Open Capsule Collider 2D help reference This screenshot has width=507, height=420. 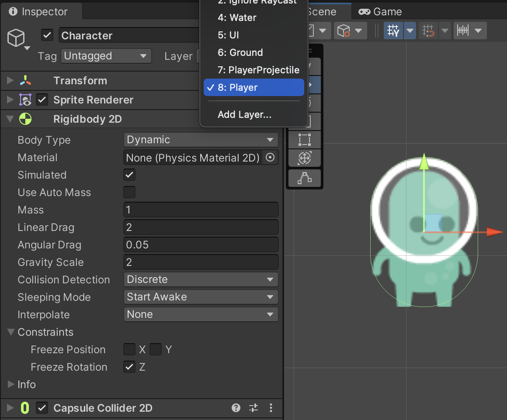tap(236, 408)
